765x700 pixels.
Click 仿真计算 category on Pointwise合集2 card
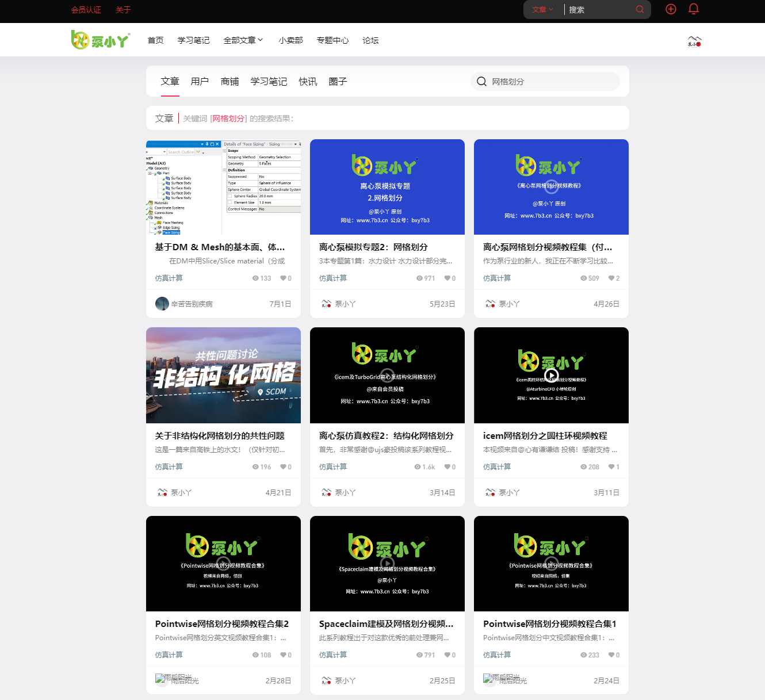pyautogui.click(x=169, y=655)
